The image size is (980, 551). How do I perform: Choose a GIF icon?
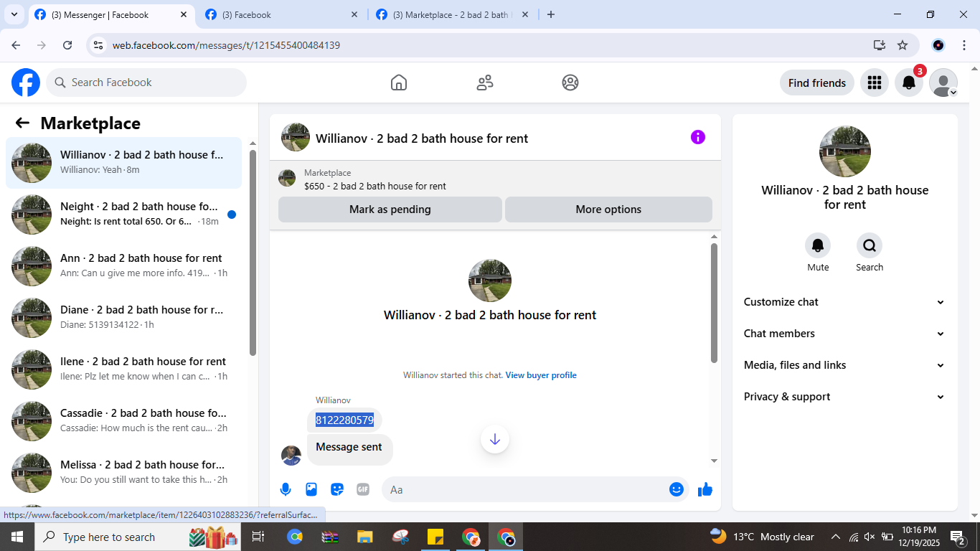click(x=363, y=489)
